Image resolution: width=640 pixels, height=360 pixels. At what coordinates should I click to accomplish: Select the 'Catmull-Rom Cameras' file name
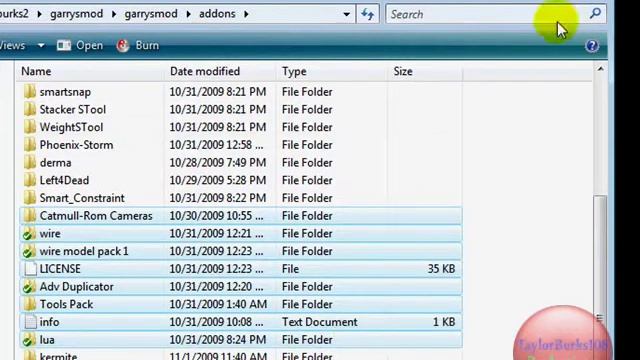point(96,216)
